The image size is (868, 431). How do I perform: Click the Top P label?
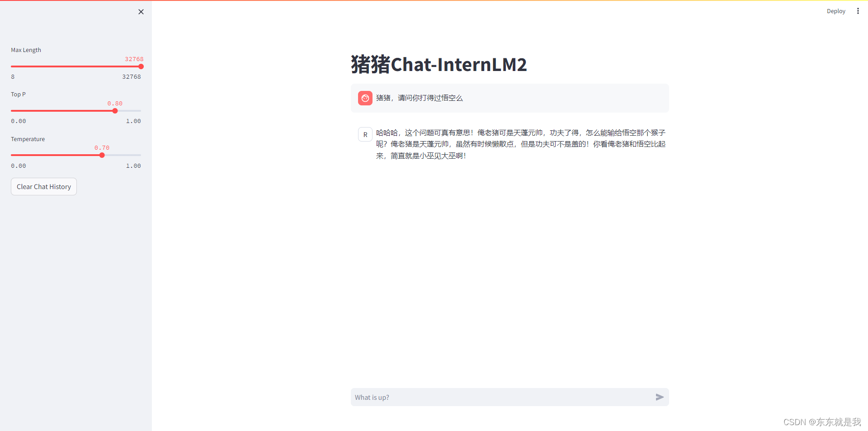click(19, 95)
